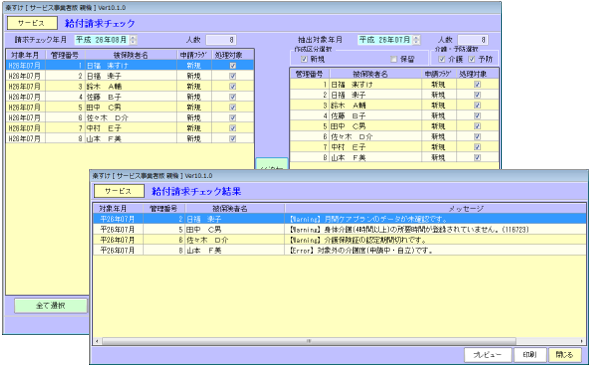The height and width of the screenshot is (367, 591).
Task: Click the 請求チェック年月 spinner arrows
Action: tap(134, 40)
